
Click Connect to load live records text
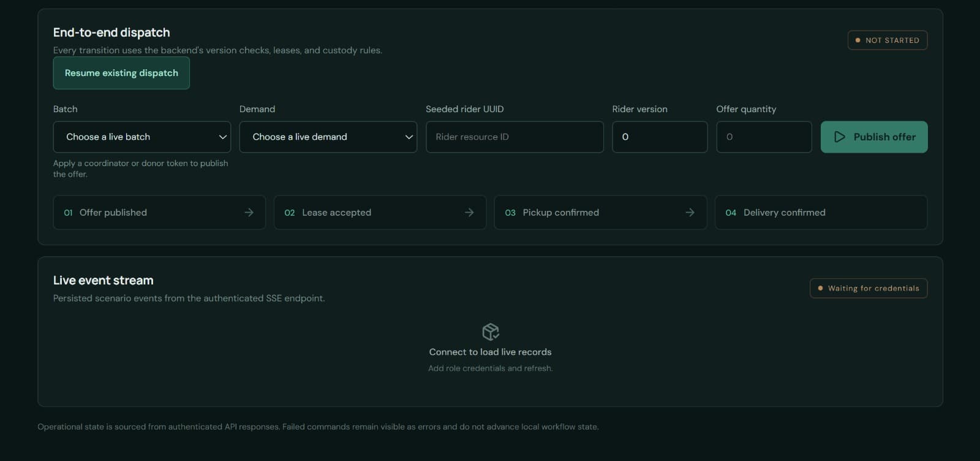[491, 352]
